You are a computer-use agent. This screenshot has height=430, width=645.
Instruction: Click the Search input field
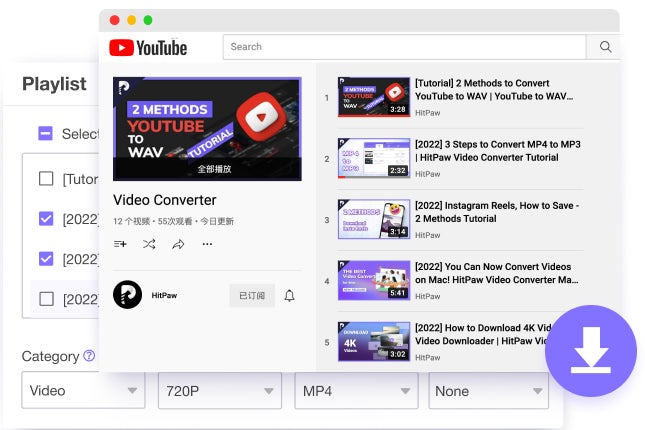pos(404,47)
